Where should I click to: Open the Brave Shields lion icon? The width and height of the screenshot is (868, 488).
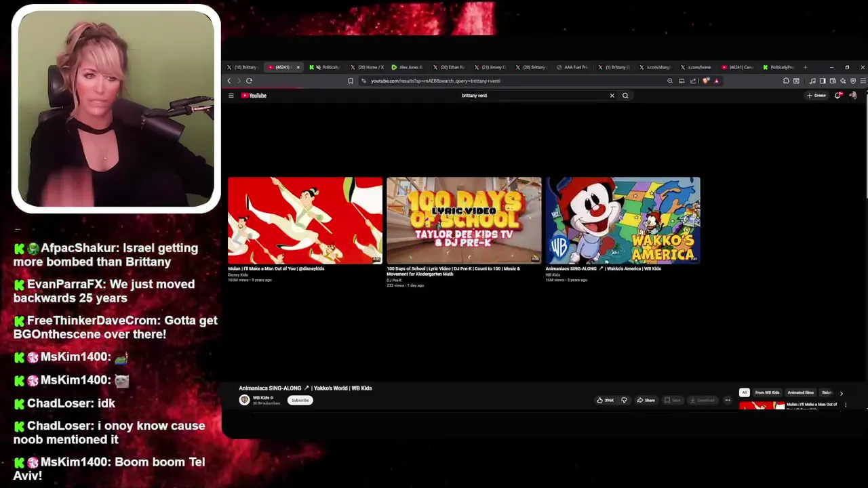point(706,81)
